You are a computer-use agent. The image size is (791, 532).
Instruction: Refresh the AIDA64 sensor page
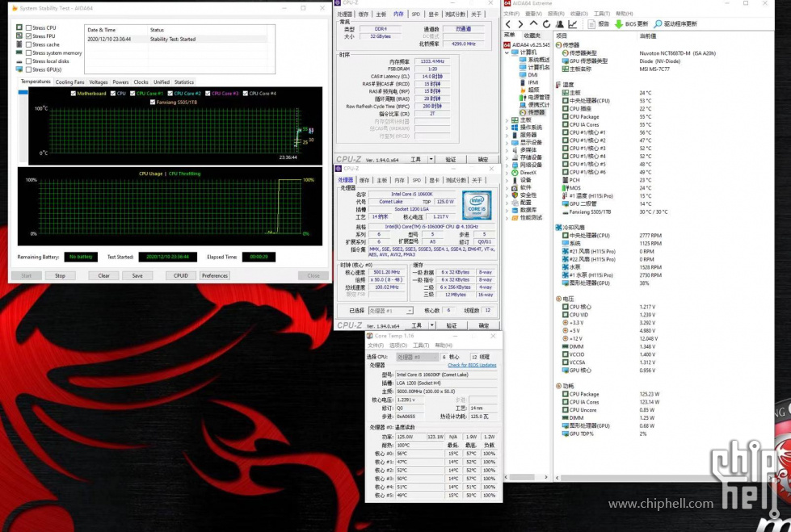[x=546, y=24]
